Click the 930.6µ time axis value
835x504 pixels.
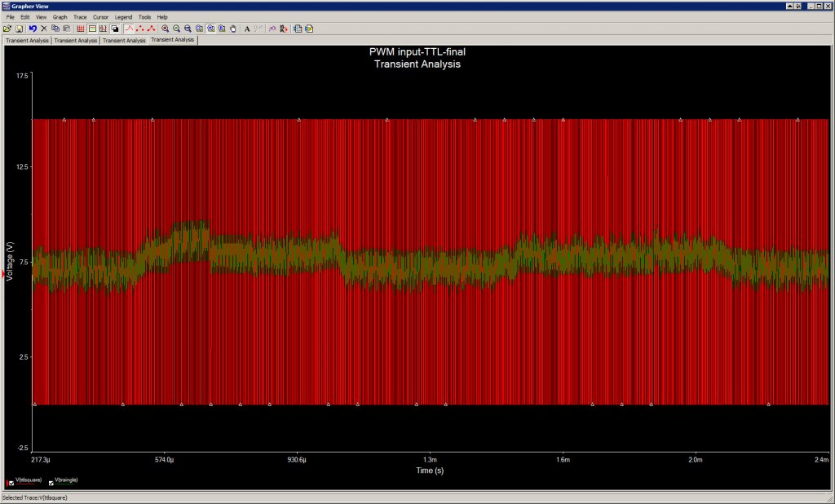pos(297,460)
